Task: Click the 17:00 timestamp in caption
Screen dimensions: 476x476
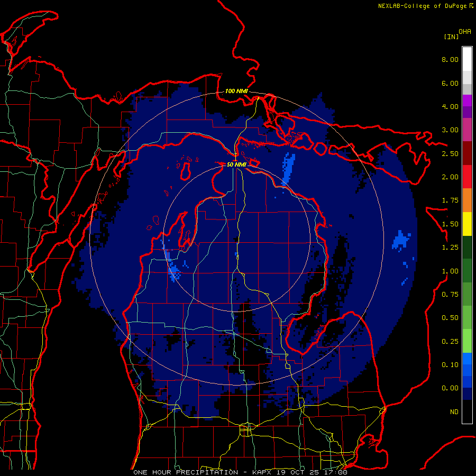Action: point(337,472)
